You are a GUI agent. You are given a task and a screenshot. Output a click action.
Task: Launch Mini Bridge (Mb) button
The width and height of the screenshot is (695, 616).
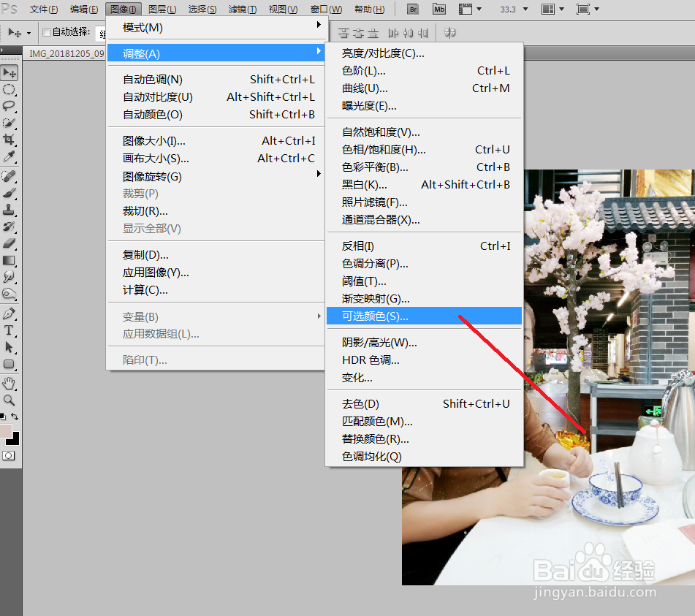438,9
